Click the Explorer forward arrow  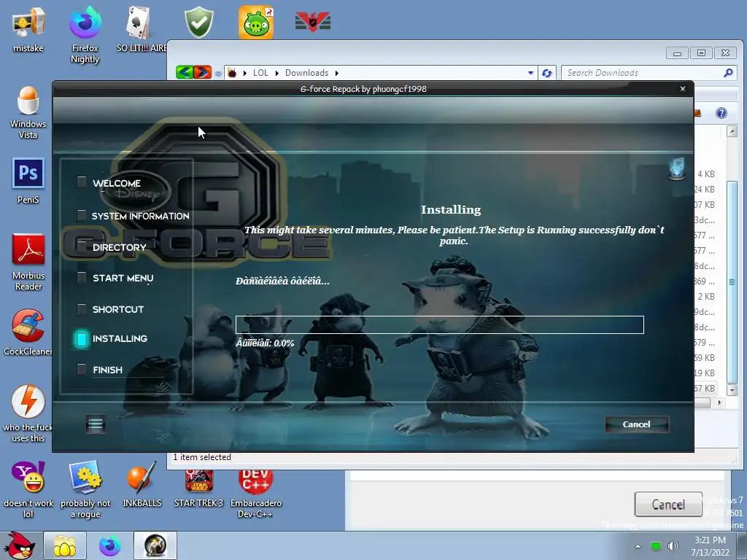pyautogui.click(x=202, y=72)
